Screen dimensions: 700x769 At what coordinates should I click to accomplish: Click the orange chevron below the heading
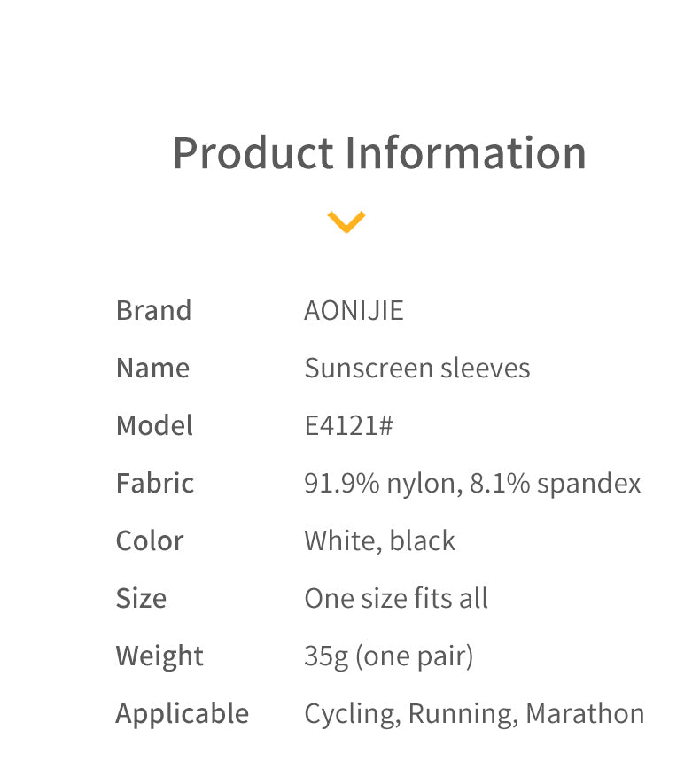pyautogui.click(x=346, y=221)
